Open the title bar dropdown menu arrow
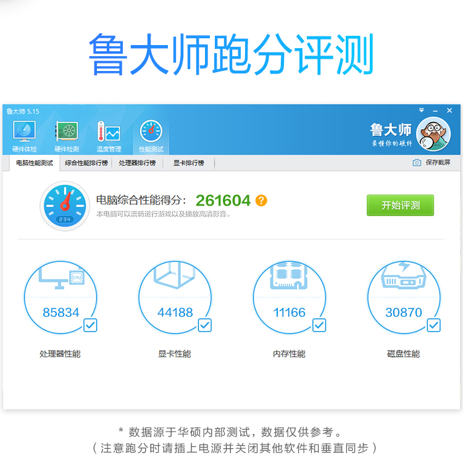 [x=422, y=110]
